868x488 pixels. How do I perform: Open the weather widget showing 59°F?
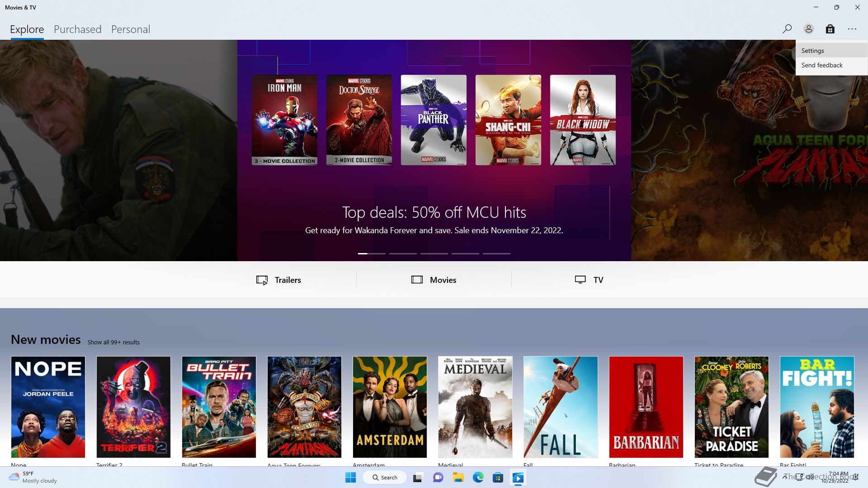click(33, 477)
